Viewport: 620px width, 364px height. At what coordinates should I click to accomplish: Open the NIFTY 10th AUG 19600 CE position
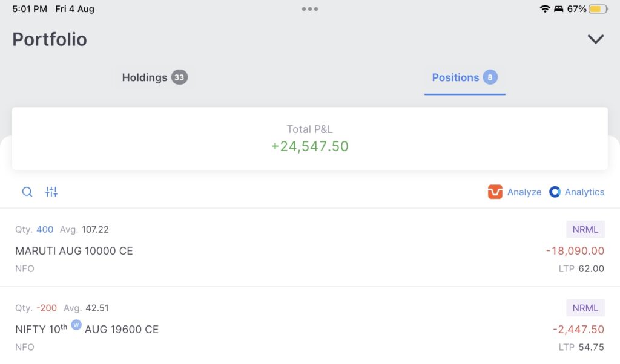87,330
